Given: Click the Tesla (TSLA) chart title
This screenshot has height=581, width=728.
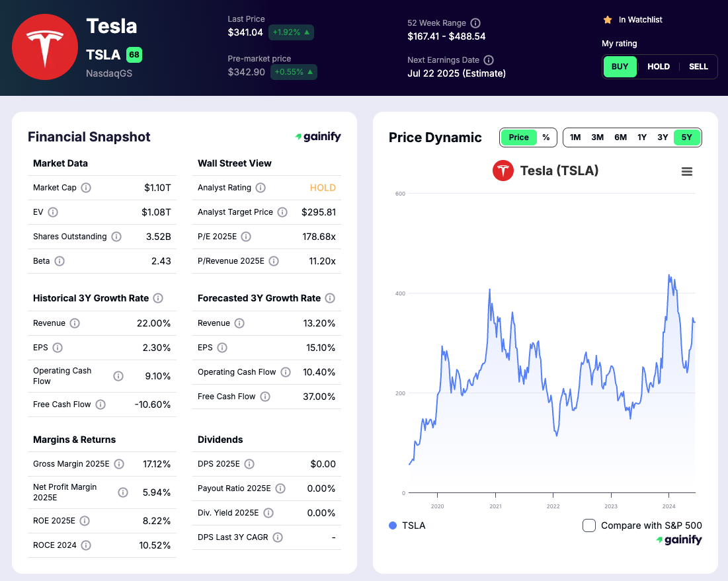Looking at the screenshot, I should click(x=559, y=171).
